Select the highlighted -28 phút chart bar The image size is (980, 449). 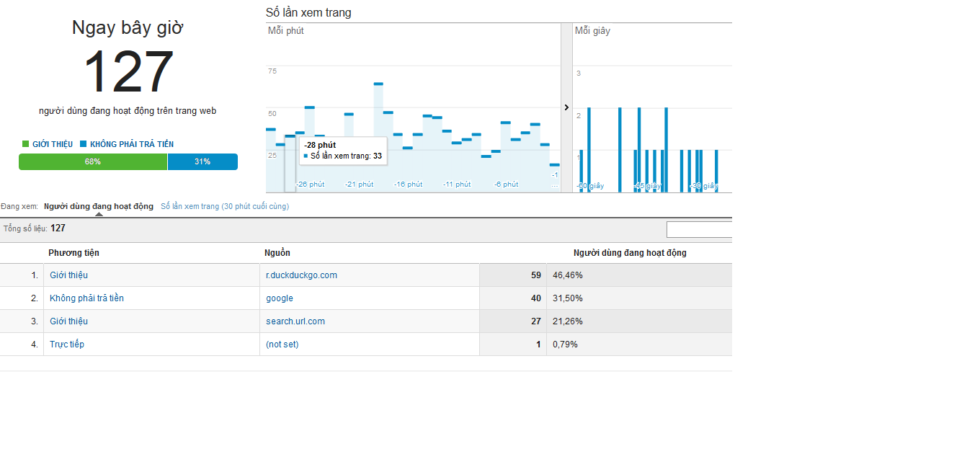[x=290, y=164]
